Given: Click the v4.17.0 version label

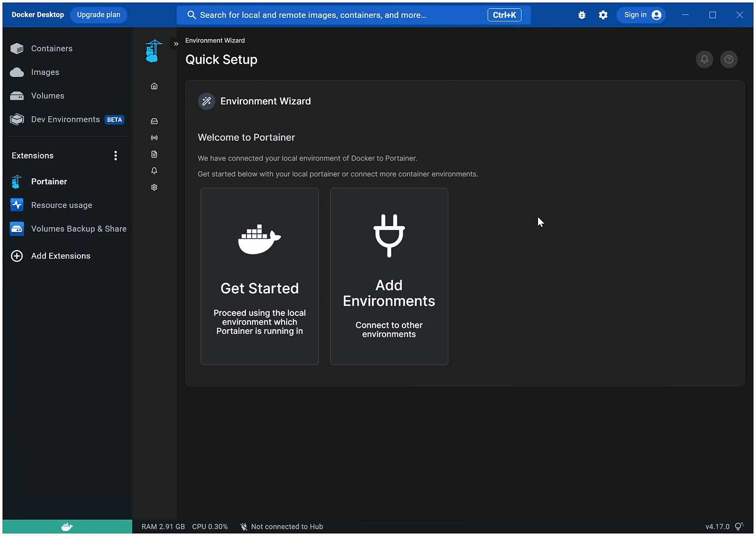Looking at the screenshot, I should pos(717,527).
